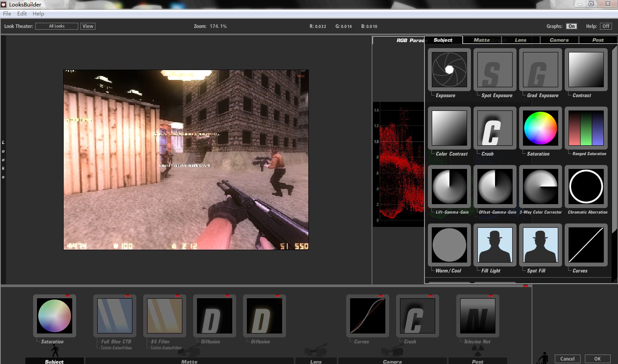Open the All Looks dropdown

[57, 26]
